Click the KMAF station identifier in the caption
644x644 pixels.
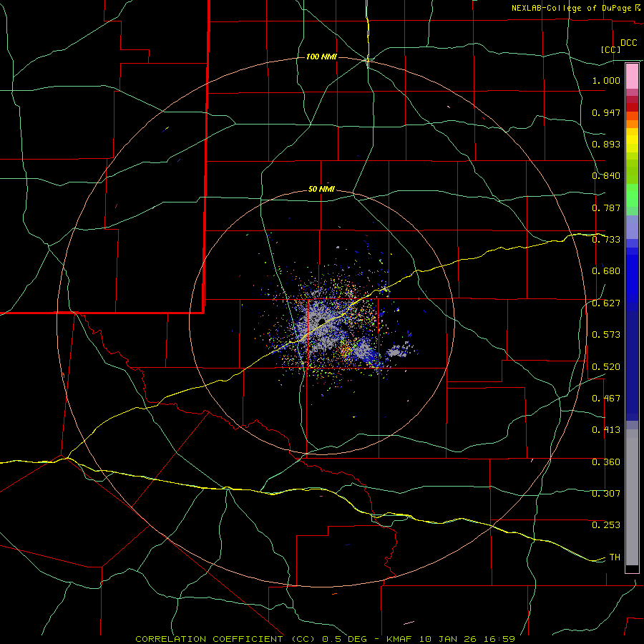click(401, 639)
